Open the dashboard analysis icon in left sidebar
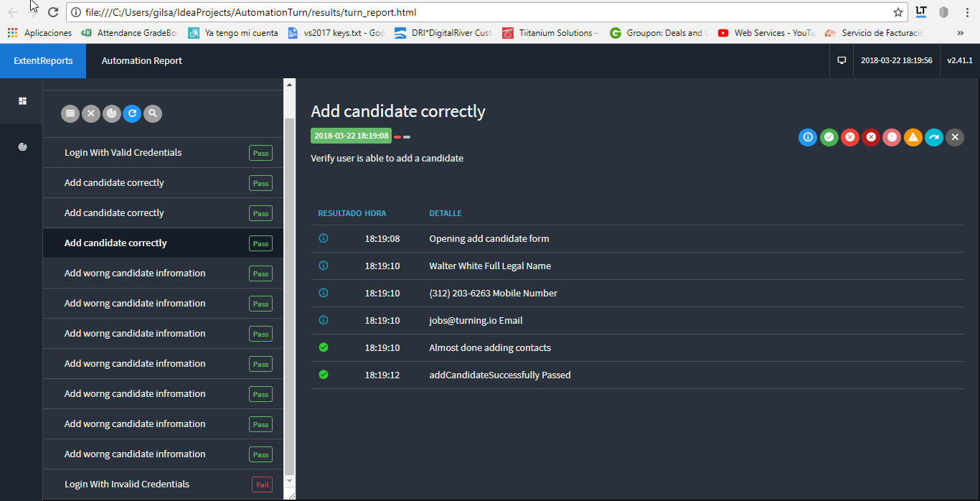The width and height of the screenshot is (980, 501). pos(22,147)
